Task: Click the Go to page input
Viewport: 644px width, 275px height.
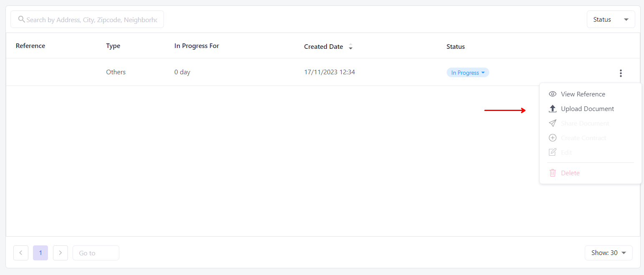Action: click(96, 253)
